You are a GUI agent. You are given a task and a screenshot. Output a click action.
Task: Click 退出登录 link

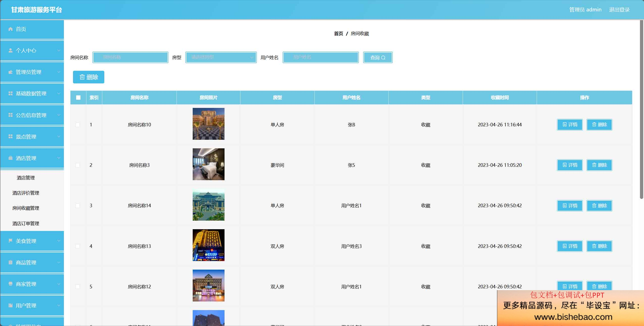[619, 10]
